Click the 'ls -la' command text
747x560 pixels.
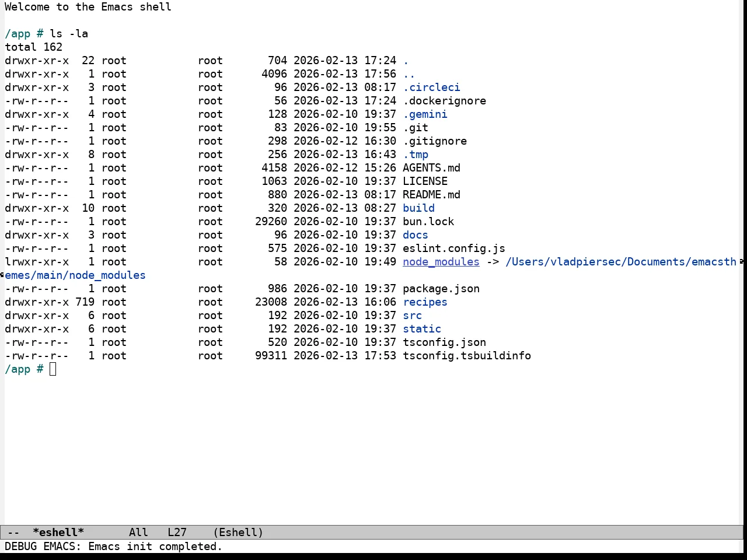(69, 34)
